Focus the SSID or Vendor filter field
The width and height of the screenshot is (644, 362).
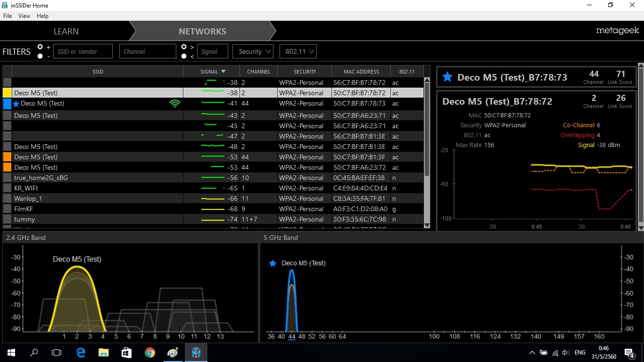(83, 51)
